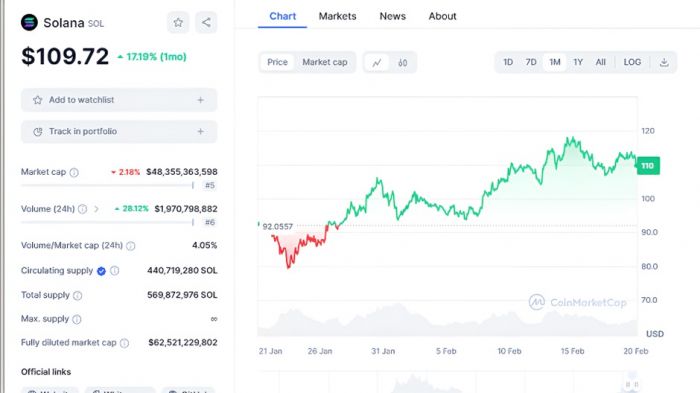Toggle the LOG scale option

coord(632,62)
